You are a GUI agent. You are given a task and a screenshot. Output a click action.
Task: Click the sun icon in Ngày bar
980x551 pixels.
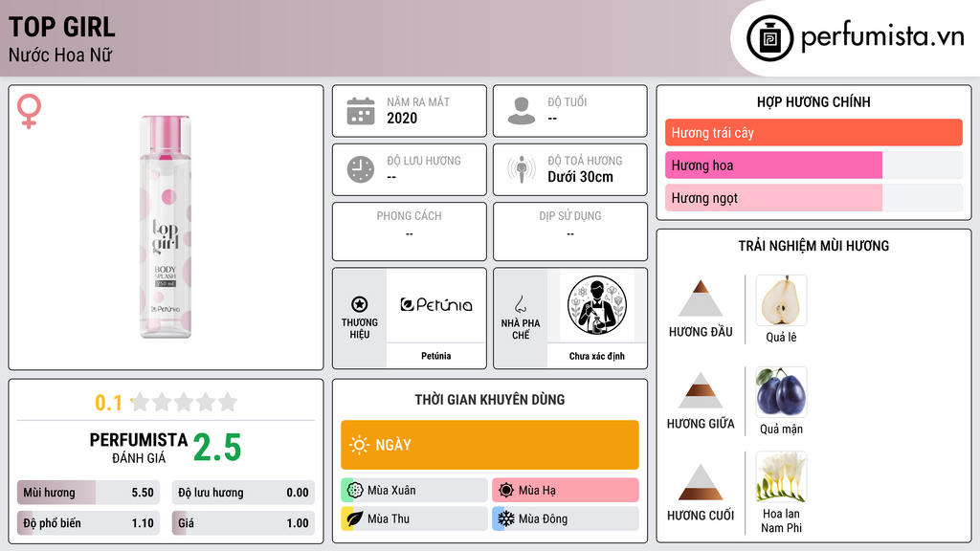tap(359, 445)
